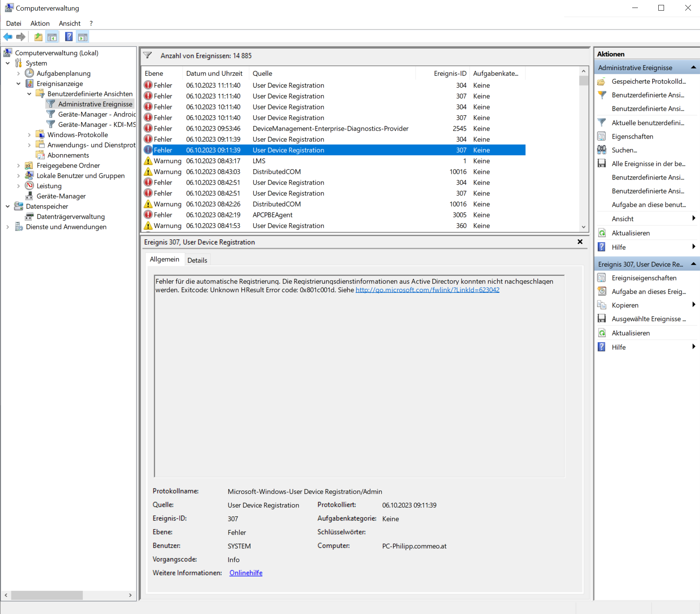Screen dimensions: 700x614
Task: Click Aktuelle benutzerdefinierte Ansicht filtern action
Action: [648, 123]
